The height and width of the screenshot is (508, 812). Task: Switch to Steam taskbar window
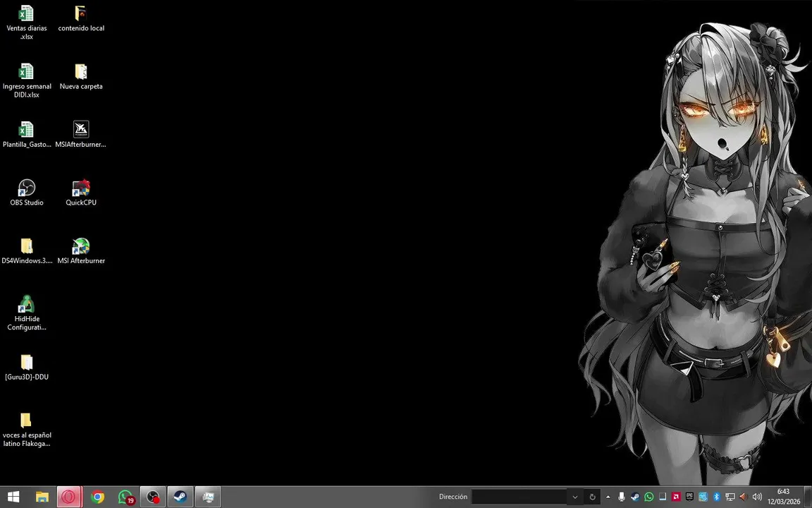click(x=180, y=497)
